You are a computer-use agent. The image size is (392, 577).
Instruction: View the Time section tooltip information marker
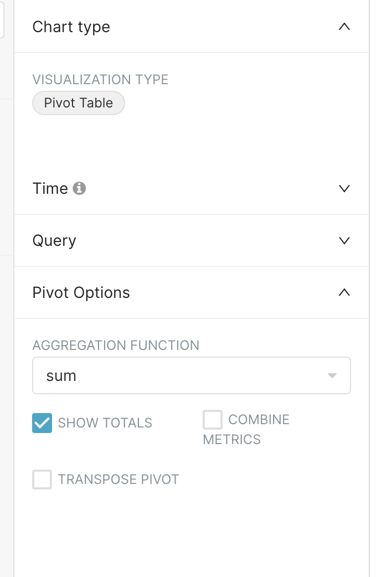coord(79,189)
